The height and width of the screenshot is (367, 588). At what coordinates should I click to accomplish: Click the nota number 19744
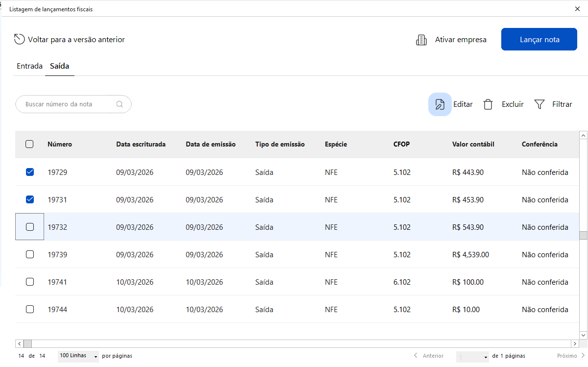(x=57, y=309)
